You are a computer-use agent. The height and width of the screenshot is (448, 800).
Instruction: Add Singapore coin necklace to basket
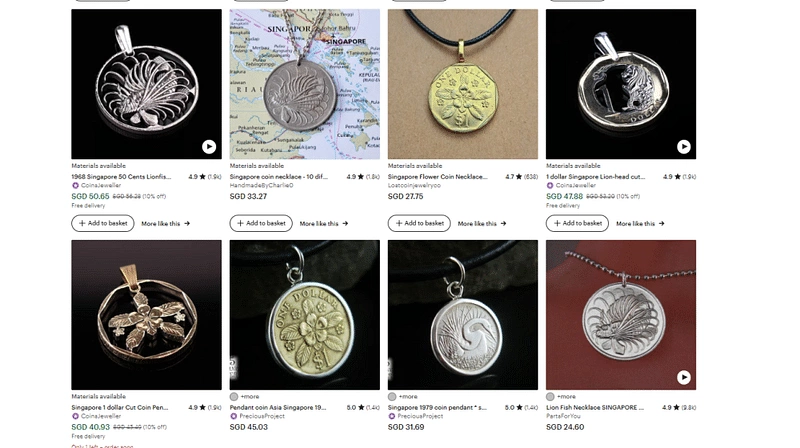261,223
